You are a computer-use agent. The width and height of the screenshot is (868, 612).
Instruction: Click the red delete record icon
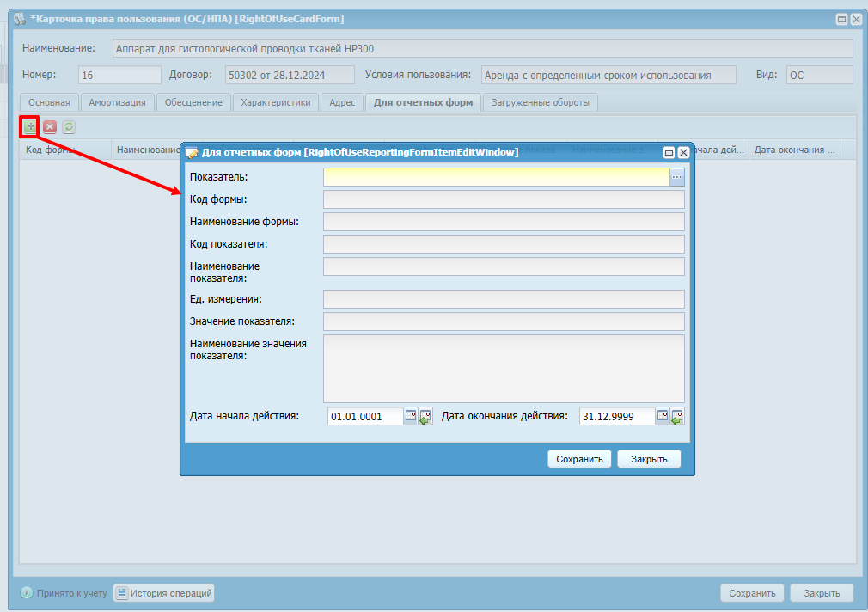(50, 126)
